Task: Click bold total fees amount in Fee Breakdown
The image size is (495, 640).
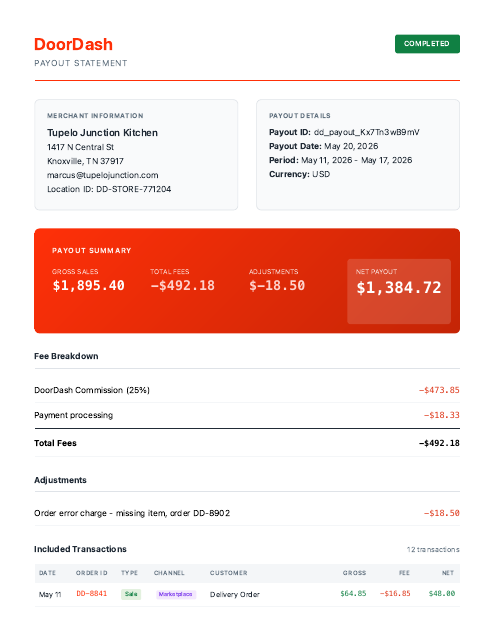Action: [439, 443]
